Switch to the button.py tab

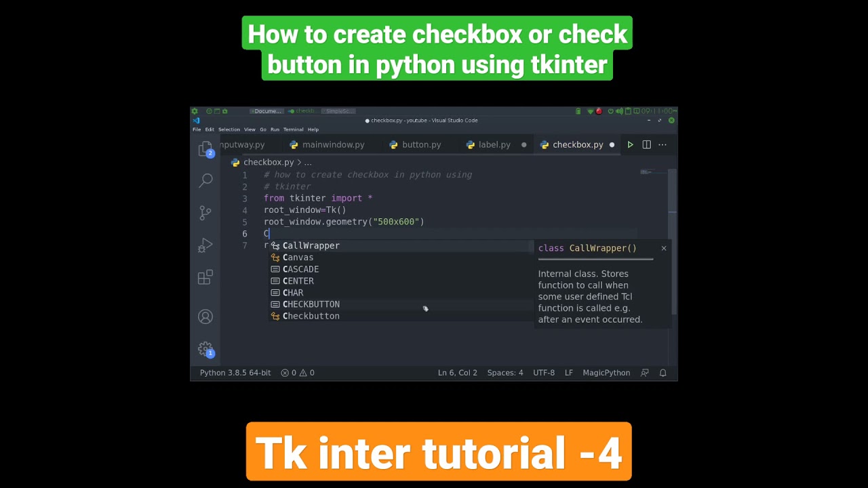(x=416, y=144)
